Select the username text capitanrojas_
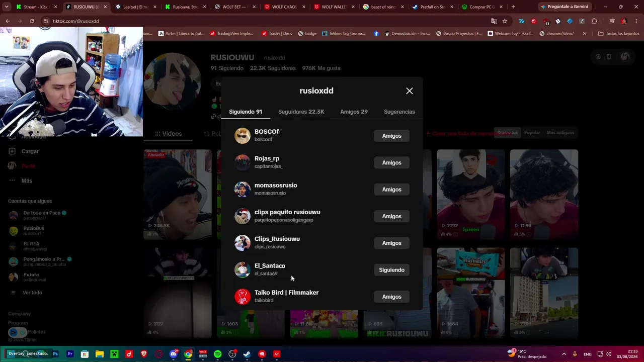This screenshot has height=362, width=644. click(269, 166)
